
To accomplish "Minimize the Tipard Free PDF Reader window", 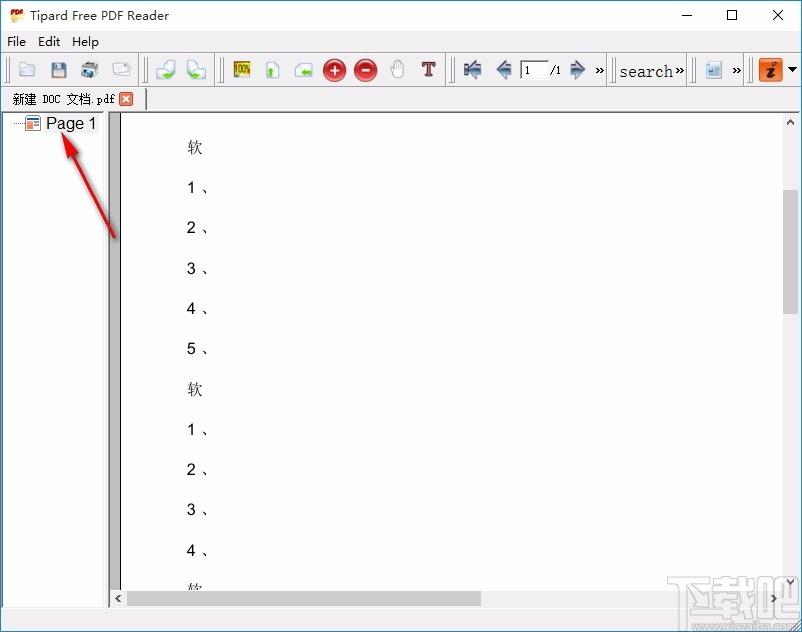I will [x=687, y=15].
